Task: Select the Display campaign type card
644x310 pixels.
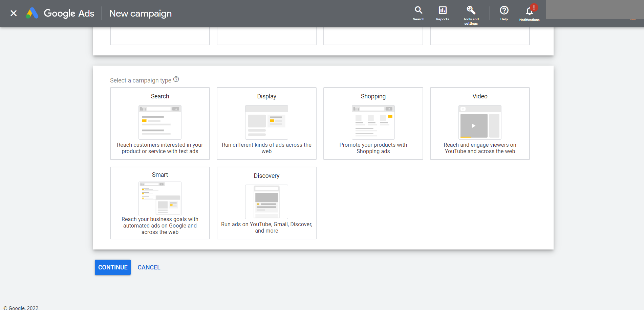Action: click(x=266, y=123)
